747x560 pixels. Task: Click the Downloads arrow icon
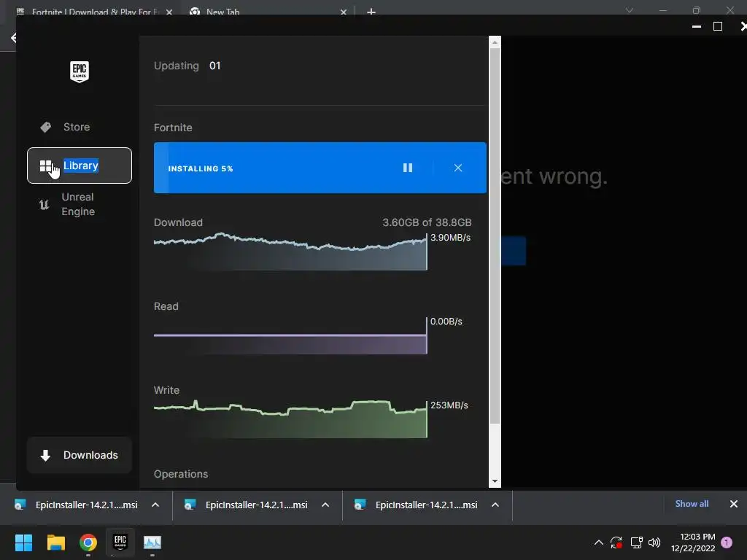(45, 455)
